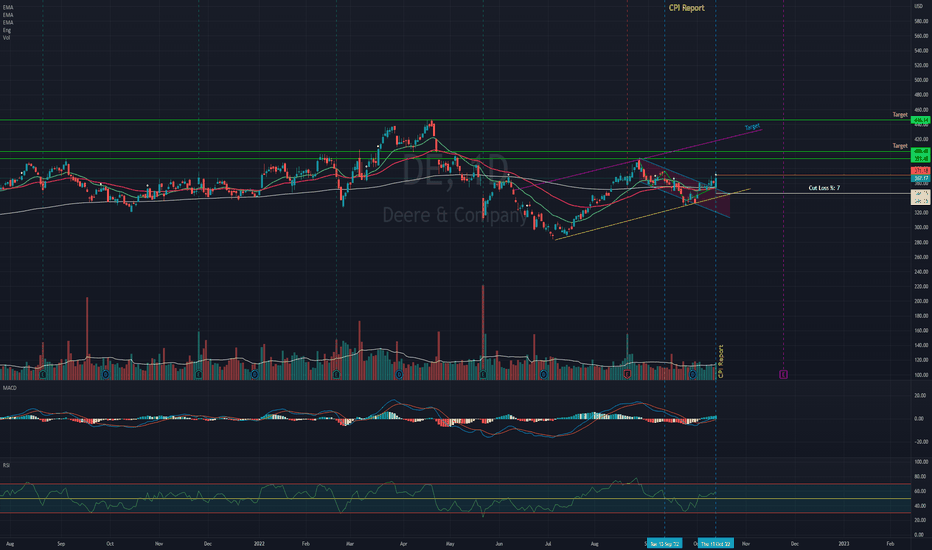Click the 2023 label on time axis

pyautogui.click(x=843, y=543)
